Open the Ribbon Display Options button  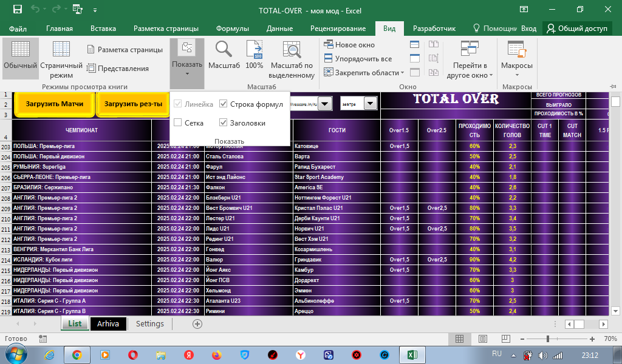tap(524, 10)
